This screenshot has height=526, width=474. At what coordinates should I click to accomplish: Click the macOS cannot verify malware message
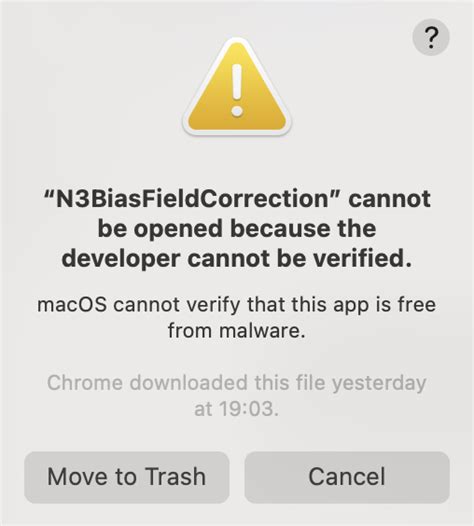pyautogui.click(x=236, y=318)
